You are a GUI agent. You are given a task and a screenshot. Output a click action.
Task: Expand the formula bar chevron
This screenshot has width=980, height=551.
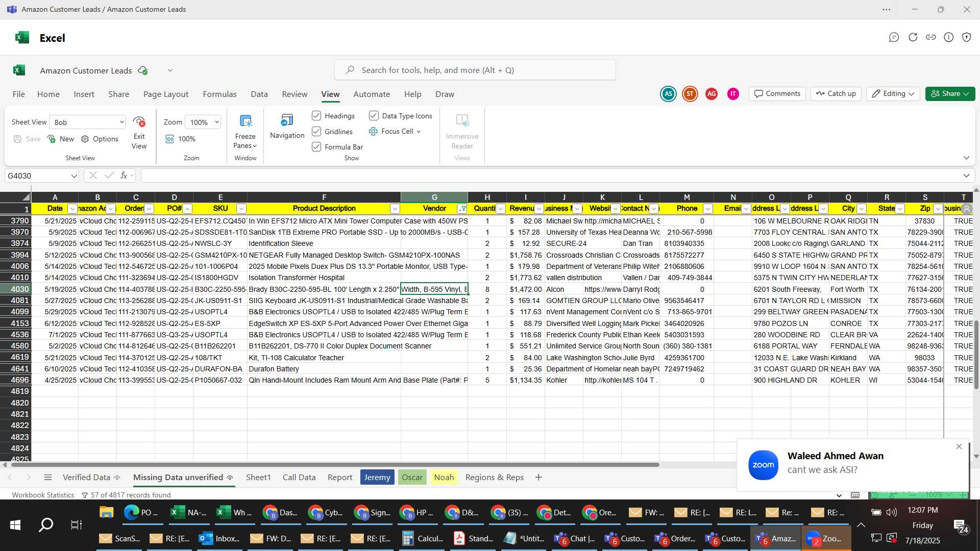coord(966,176)
